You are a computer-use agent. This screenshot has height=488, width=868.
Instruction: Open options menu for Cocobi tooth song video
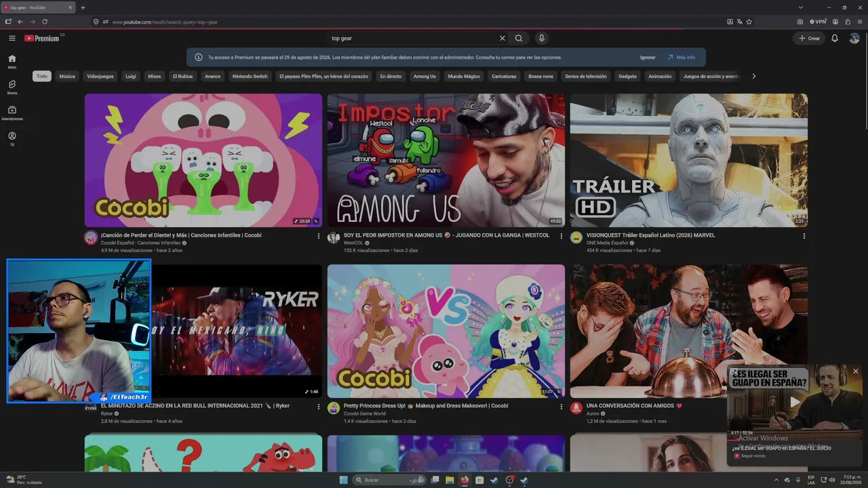[318, 236]
